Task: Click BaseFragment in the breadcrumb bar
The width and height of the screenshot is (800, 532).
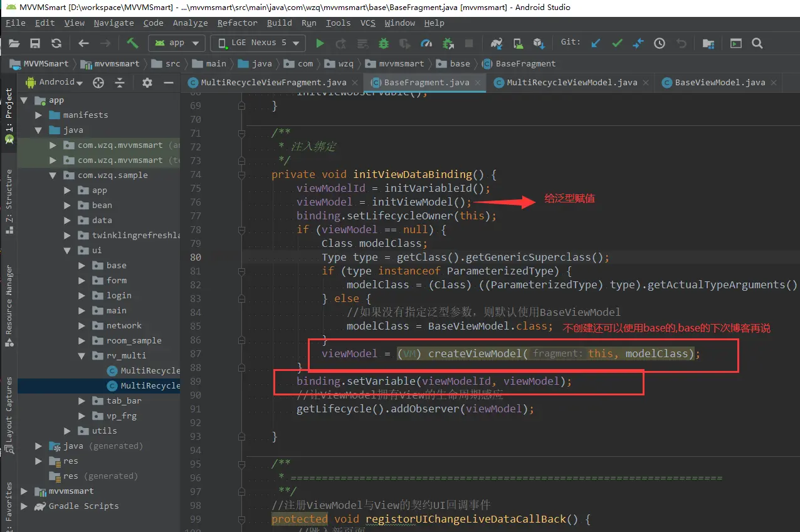Action: tap(525, 64)
